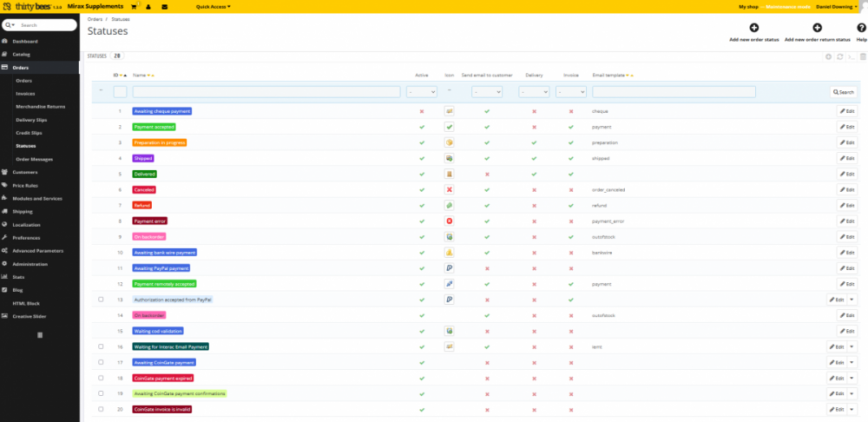The height and width of the screenshot is (422, 868).
Task: Click the Search button in filter row
Action: [x=843, y=91]
